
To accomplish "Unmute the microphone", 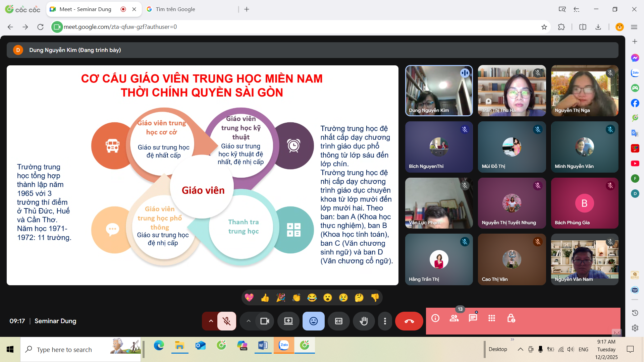I will tap(227, 321).
